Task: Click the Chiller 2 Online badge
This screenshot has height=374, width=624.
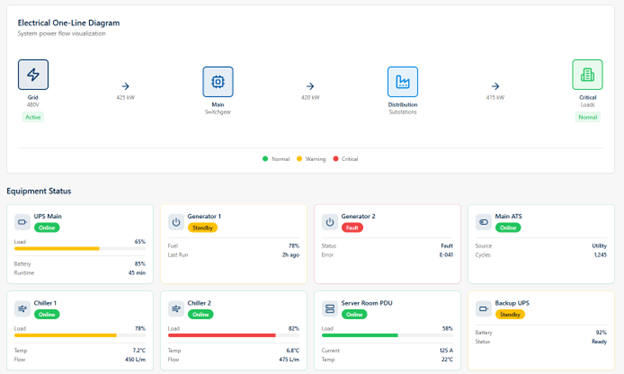Action: pos(201,314)
